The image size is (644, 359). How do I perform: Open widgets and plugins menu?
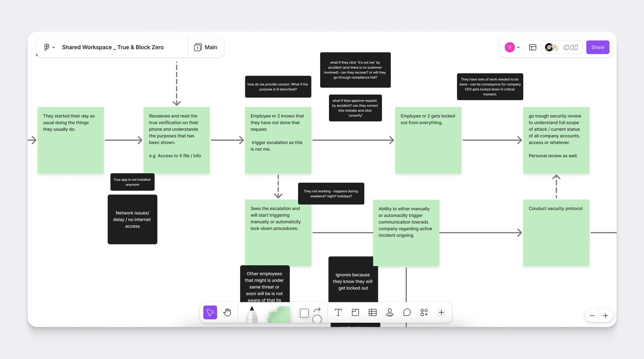point(424,312)
